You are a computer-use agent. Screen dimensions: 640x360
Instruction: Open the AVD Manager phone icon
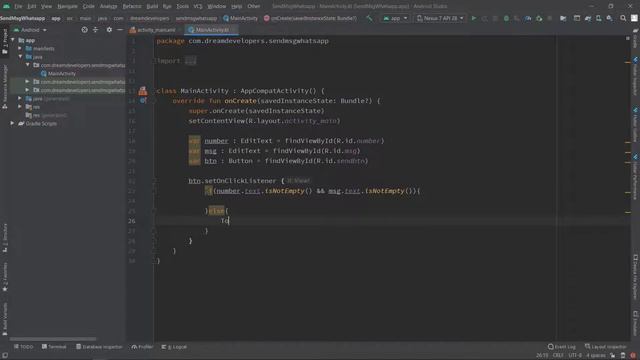[598, 18]
